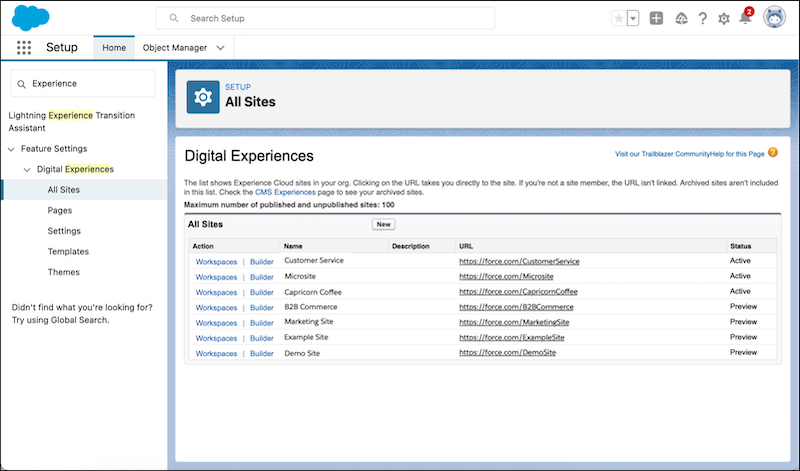Image resolution: width=800 pixels, height=471 pixels.
Task: Open Global Actions plus icon
Action: [x=656, y=18]
